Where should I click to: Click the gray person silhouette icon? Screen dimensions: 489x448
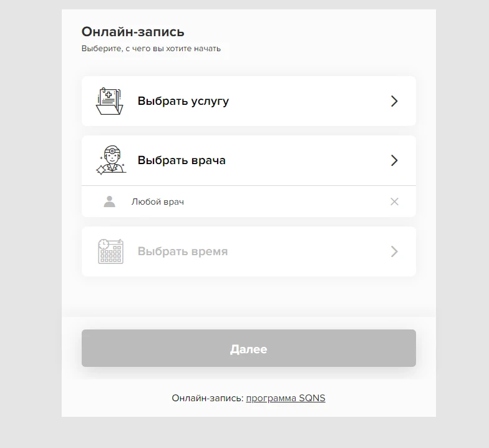coord(110,202)
